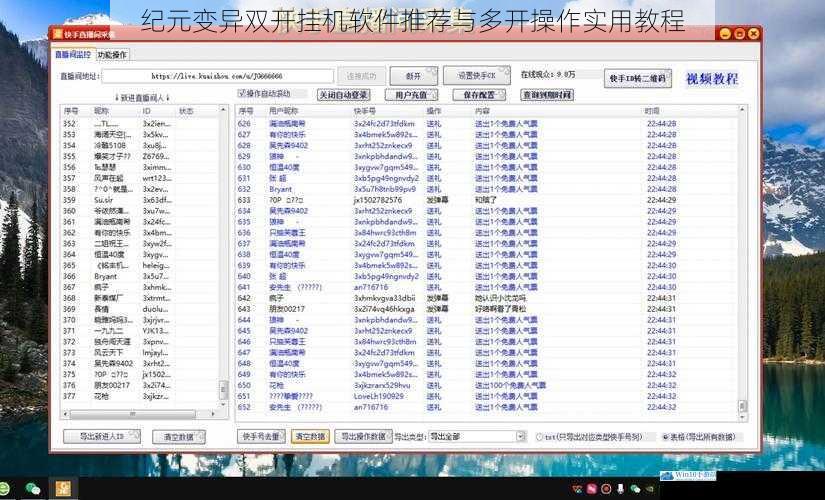Click the 保存配置 button
The height and width of the screenshot is (500, 825).
tap(479, 95)
